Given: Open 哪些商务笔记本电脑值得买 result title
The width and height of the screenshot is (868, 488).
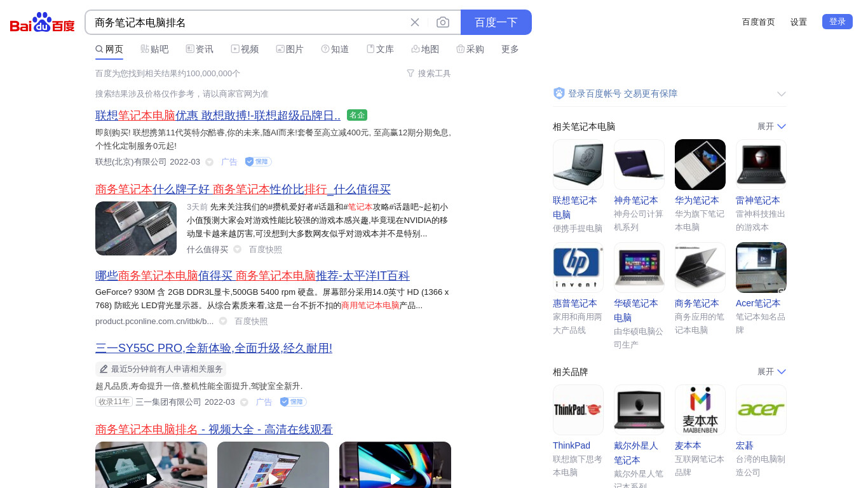Looking at the screenshot, I should pos(252,276).
